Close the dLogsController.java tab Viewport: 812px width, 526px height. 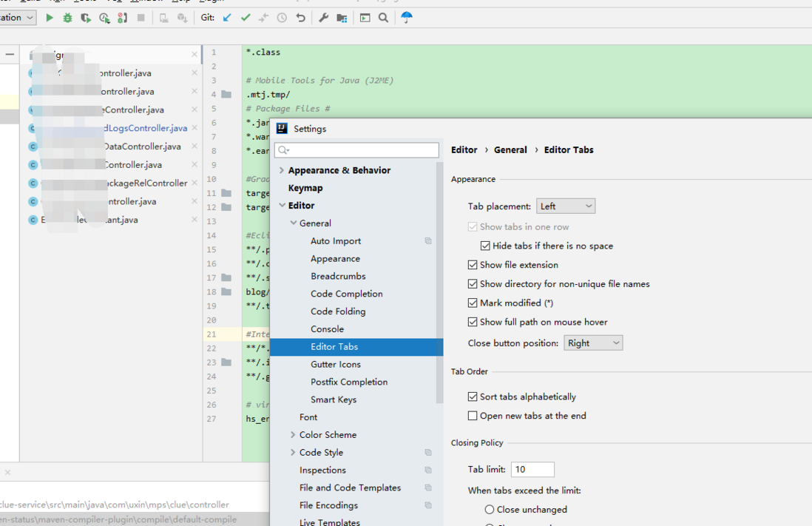(194, 127)
